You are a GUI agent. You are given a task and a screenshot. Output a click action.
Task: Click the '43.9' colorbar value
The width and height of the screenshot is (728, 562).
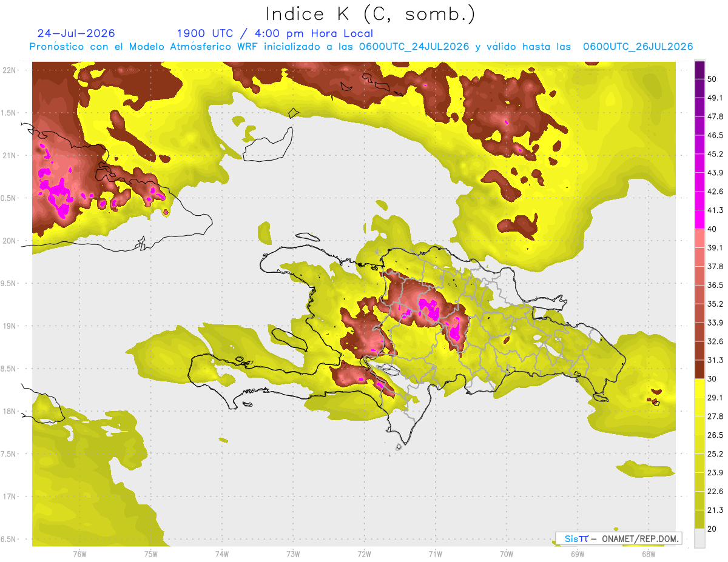coord(715,173)
